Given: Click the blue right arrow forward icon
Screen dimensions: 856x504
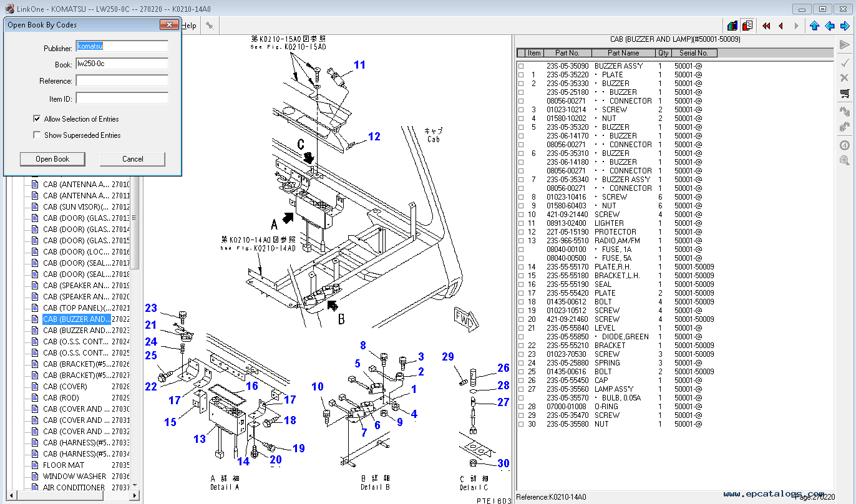Looking at the screenshot, I should (x=845, y=26).
